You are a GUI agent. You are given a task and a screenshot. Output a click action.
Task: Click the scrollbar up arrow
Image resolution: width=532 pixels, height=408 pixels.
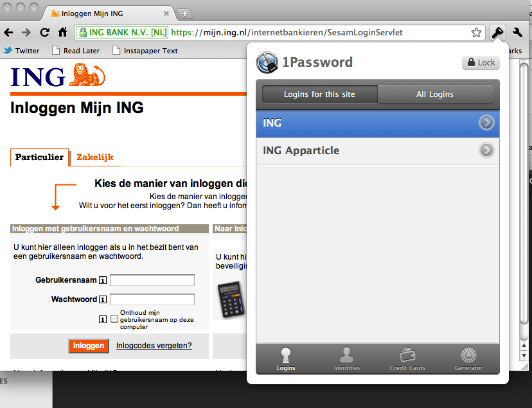click(524, 345)
